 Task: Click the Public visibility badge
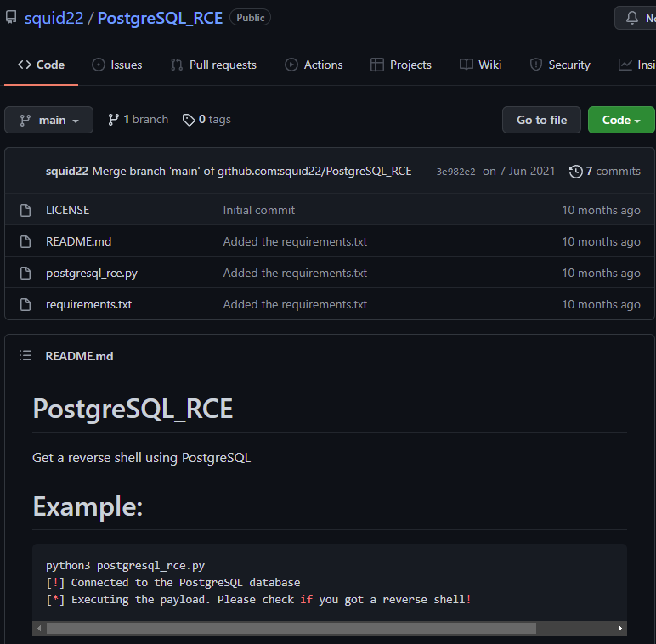[250, 18]
